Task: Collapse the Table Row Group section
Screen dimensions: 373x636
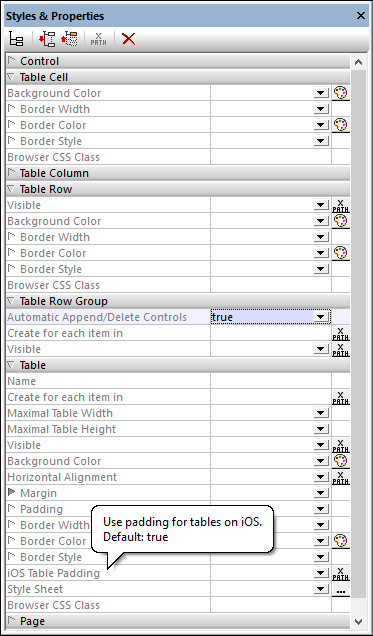Action: pos(11,301)
